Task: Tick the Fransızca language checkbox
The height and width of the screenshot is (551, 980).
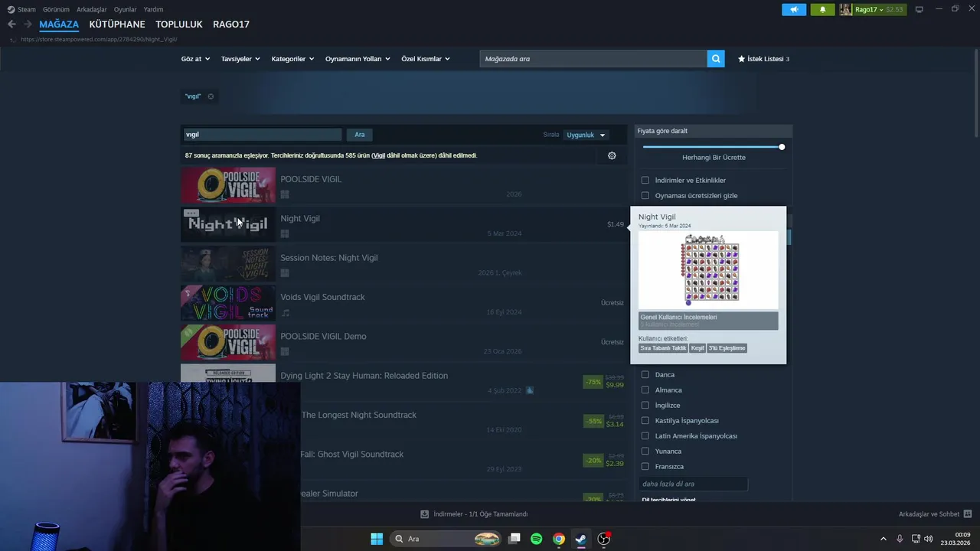Action: (x=645, y=467)
